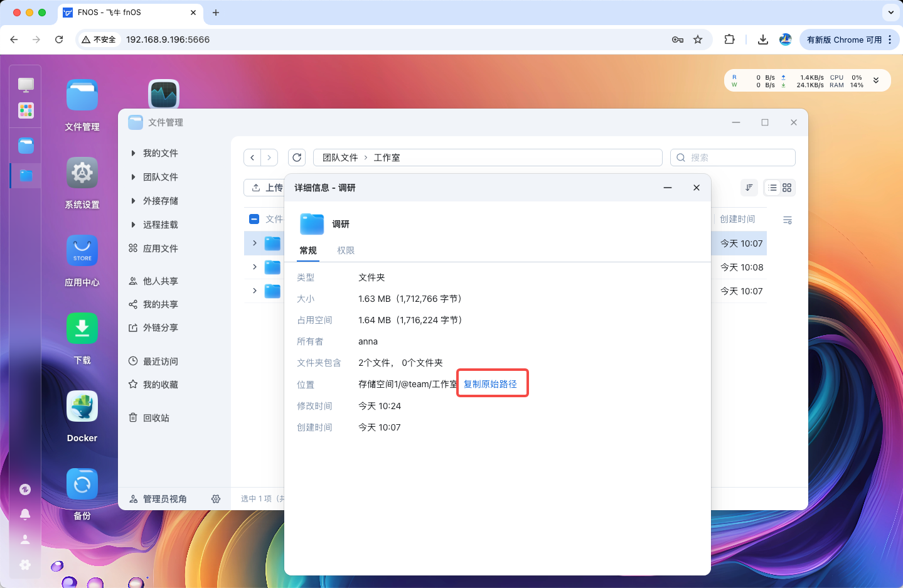Open the Download desktop app
Screen dimensions: 903x588
pos(82,329)
